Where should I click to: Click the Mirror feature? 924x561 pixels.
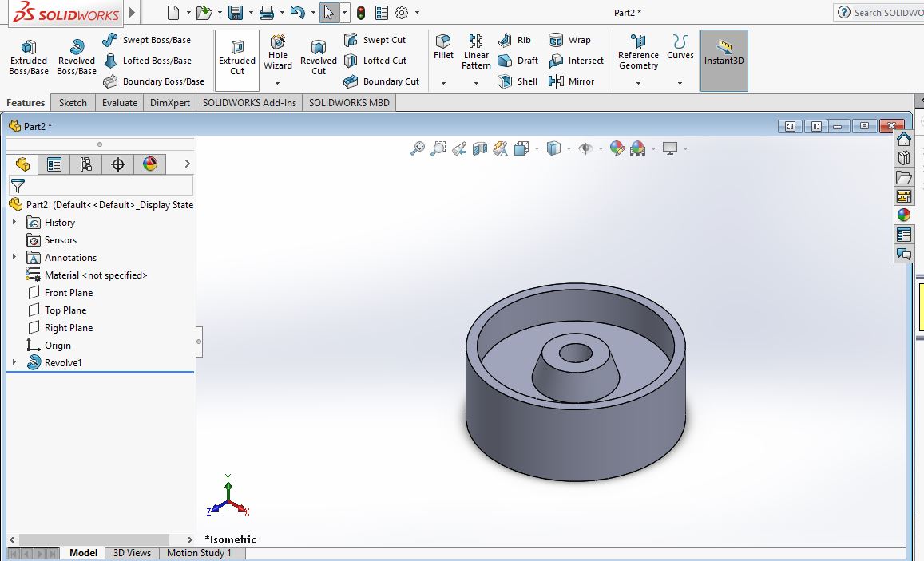tap(571, 81)
